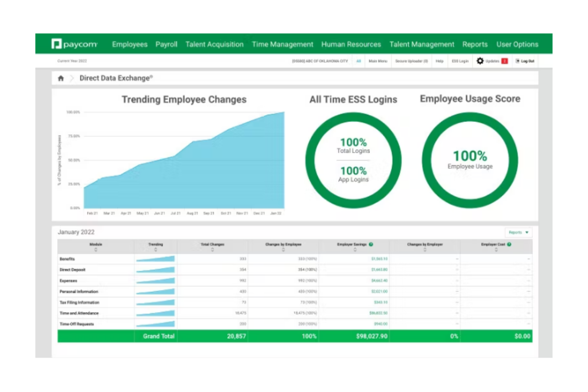The height and width of the screenshot is (392, 588).
Task: Sort table by Module column arrows
Action: tap(96, 250)
